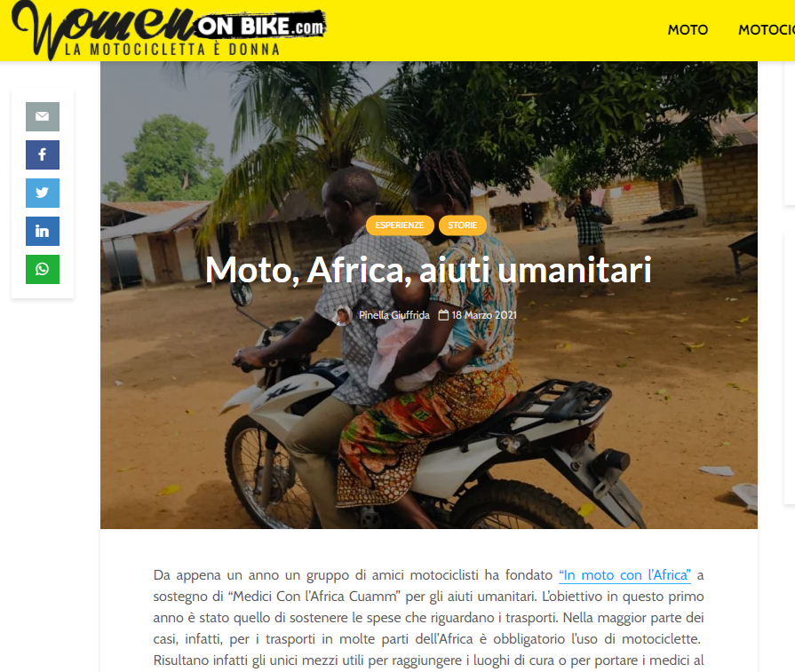The width and height of the screenshot is (795, 672).
Task: Click the article's opening paragraph text
Action: pyautogui.click(x=428, y=617)
